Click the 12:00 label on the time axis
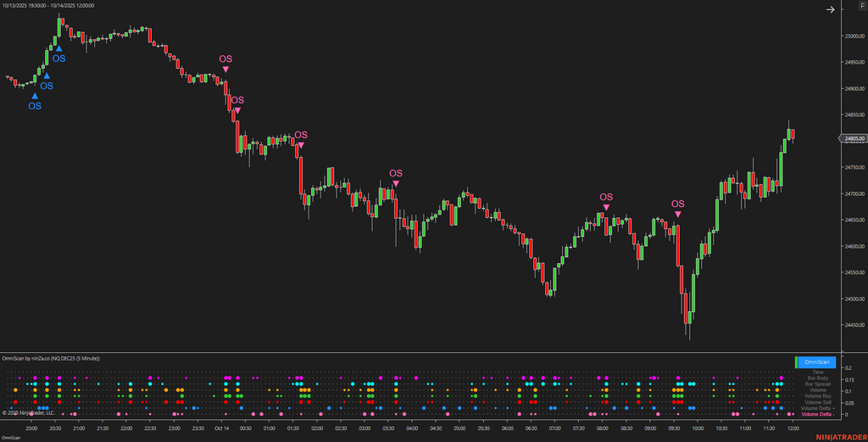 (x=793, y=428)
